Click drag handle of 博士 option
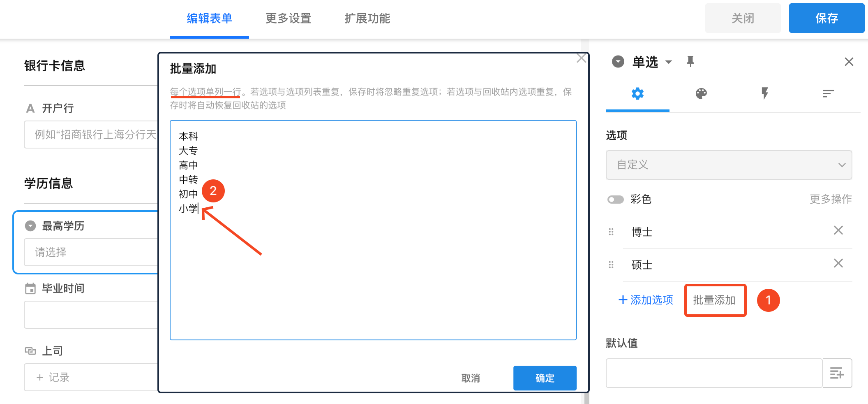868x404 pixels. tap(611, 232)
